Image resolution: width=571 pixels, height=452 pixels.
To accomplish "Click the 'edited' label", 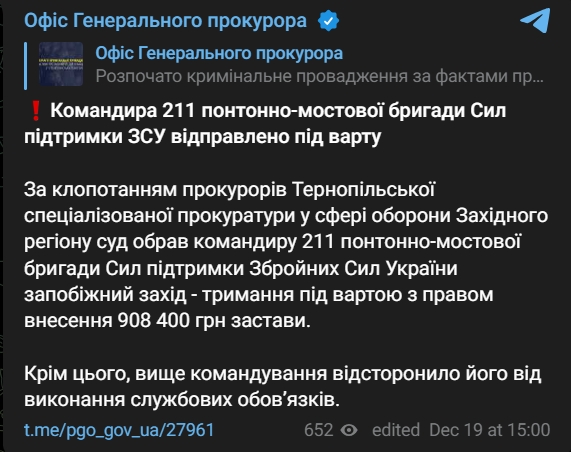I will (x=396, y=430).
